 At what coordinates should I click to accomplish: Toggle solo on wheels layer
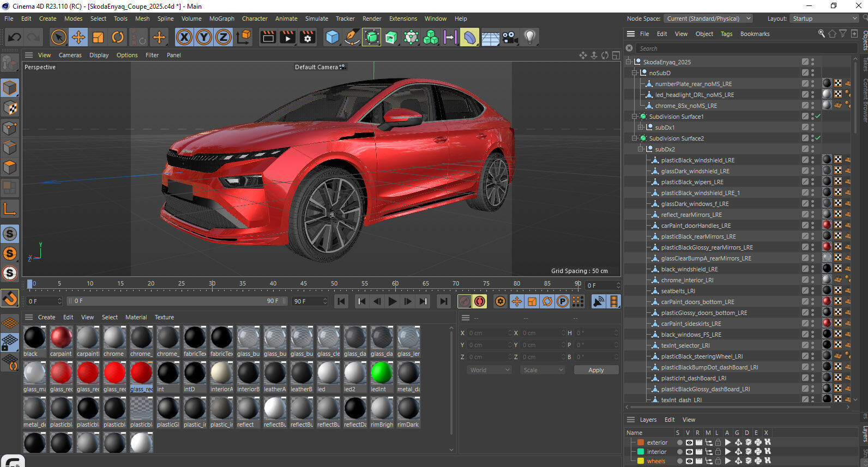point(679,461)
